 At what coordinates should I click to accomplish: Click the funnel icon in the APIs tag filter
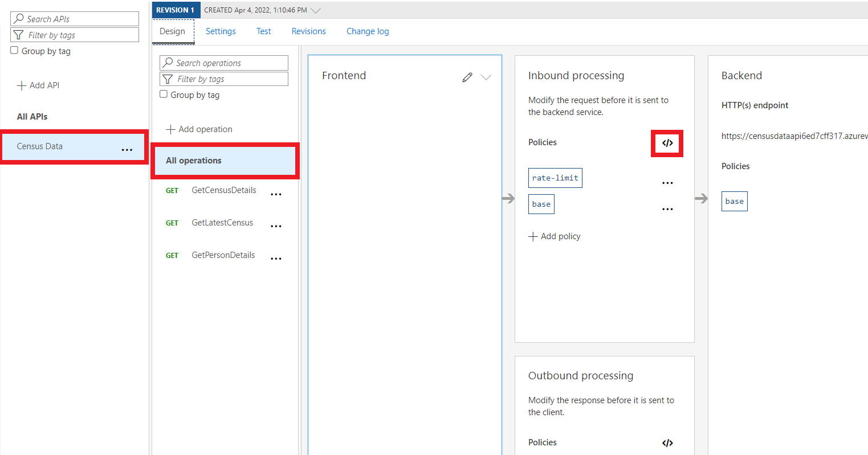point(19,35)
